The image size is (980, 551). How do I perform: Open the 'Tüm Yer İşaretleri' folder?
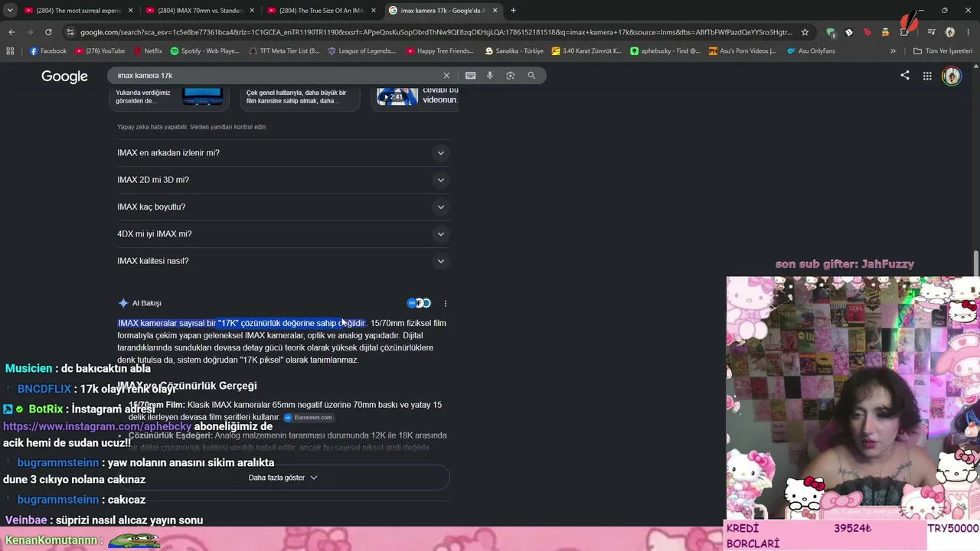(x=942, y=51)
